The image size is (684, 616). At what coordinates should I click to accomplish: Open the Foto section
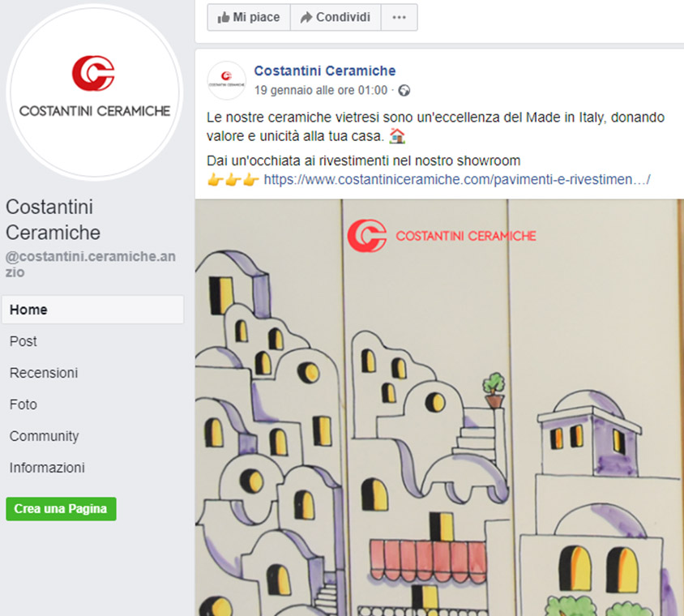tap(24, 404)
